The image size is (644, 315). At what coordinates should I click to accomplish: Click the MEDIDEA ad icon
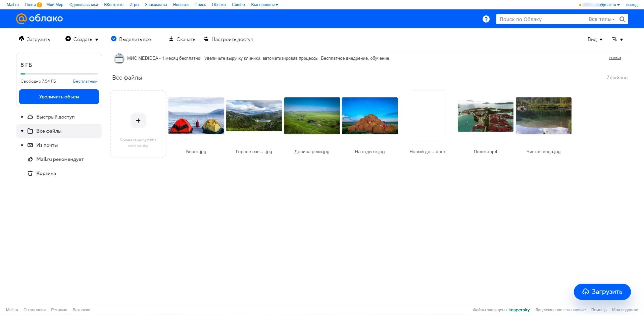click(x=119, y=58)
